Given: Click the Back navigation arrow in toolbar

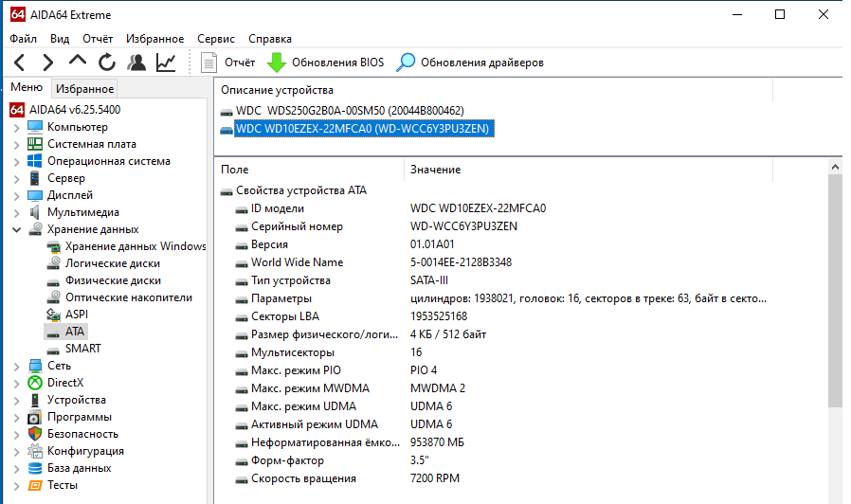Looking at the screenshot, I should tap(20, 63).
